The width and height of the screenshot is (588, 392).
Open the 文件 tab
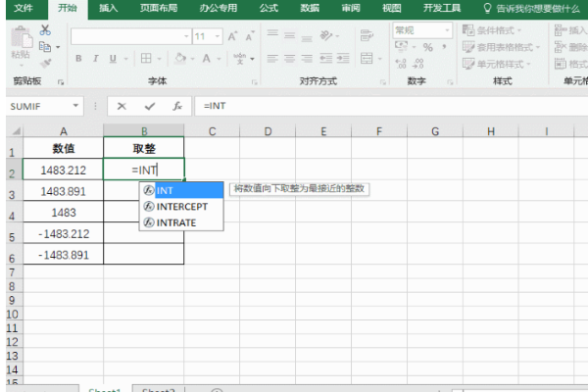[24, 8]
